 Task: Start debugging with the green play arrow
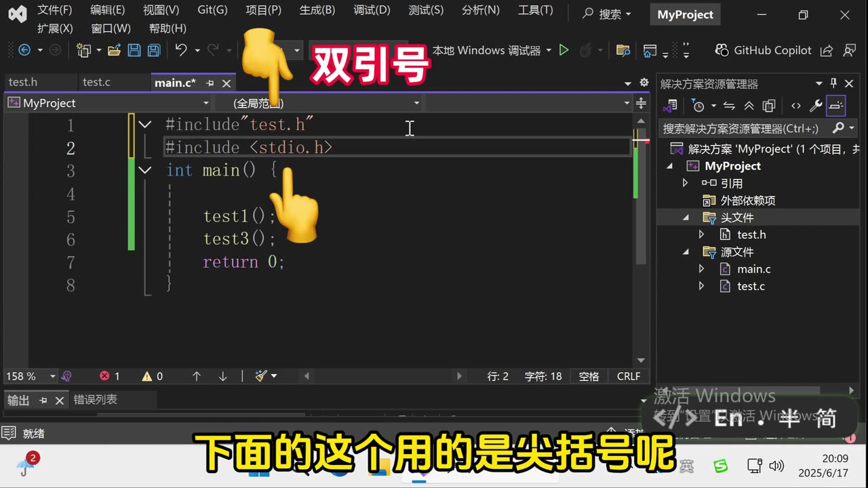tap(564, 50)
